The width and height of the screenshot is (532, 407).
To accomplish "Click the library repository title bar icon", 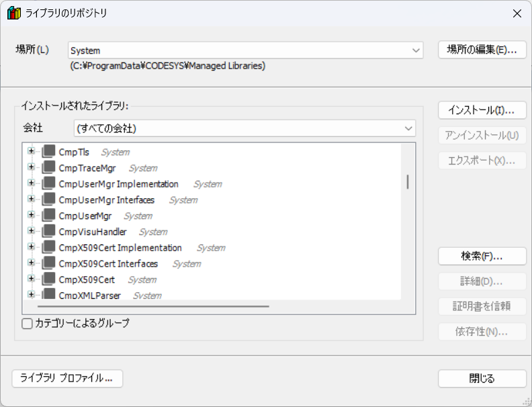I will click(14, 13).
